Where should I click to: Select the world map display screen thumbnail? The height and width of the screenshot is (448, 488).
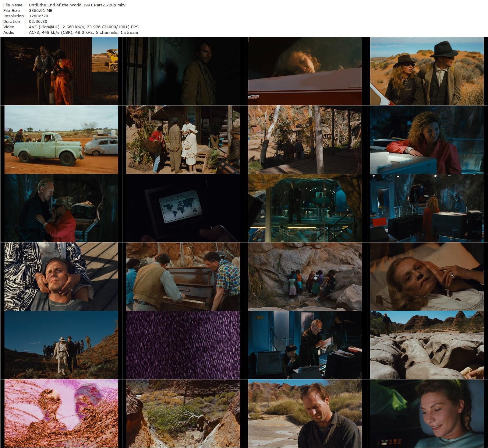click(183, 208)
